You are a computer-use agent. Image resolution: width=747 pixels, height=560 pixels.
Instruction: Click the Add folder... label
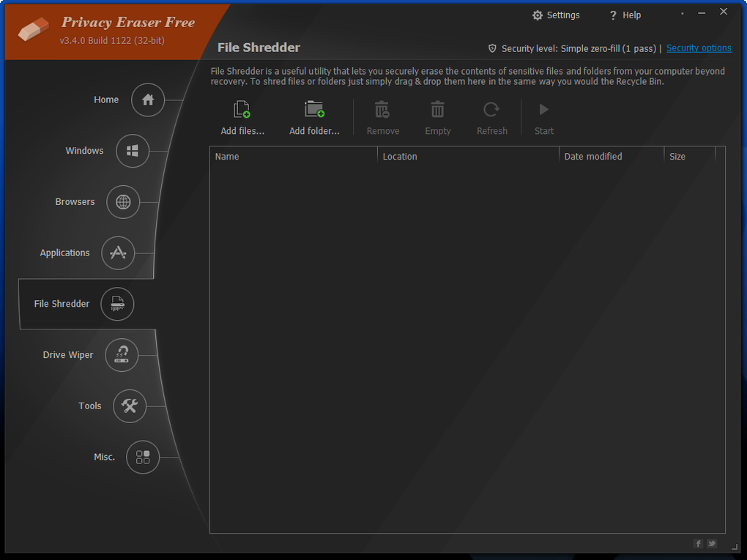coord(314,131)
